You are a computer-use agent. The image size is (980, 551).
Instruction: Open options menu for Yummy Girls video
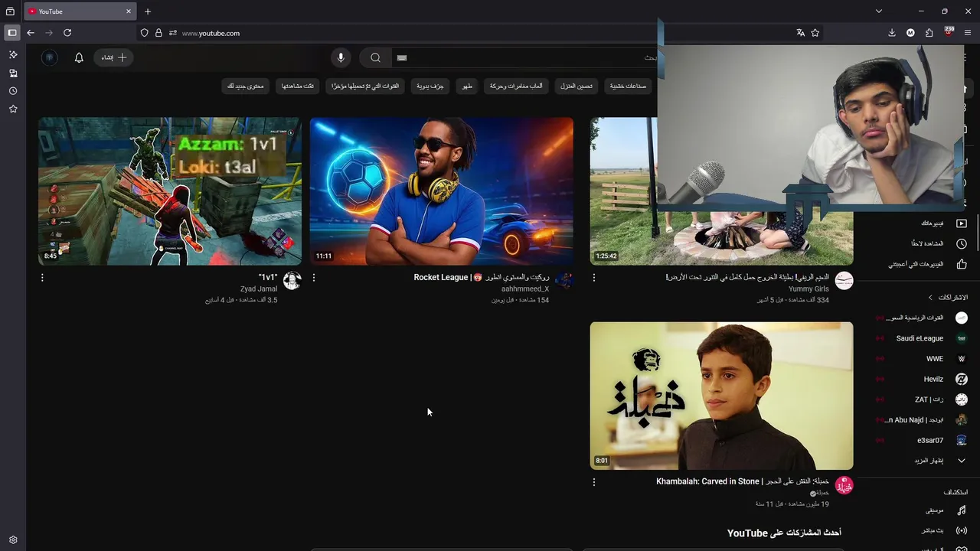594,278
